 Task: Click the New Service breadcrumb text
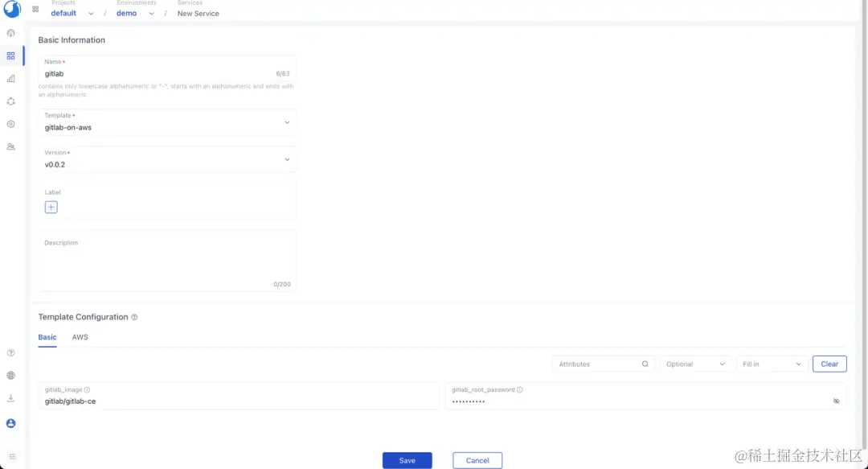(199, 14)
